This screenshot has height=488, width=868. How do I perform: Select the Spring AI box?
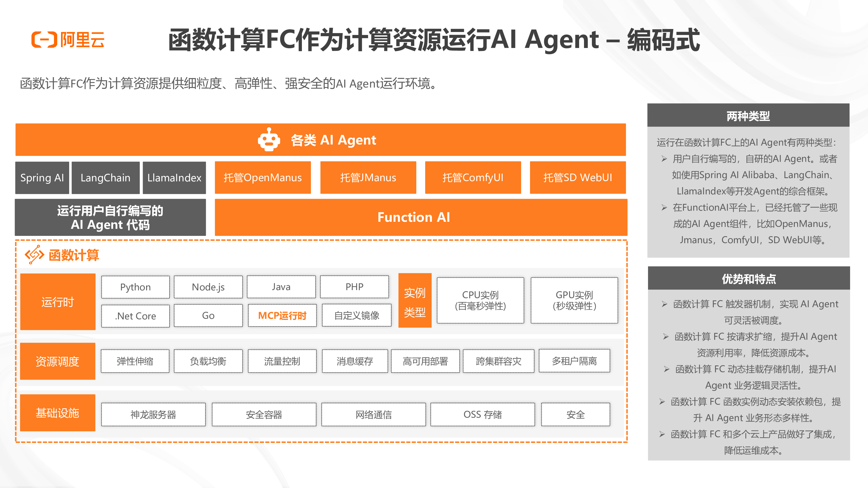(42, 178)
